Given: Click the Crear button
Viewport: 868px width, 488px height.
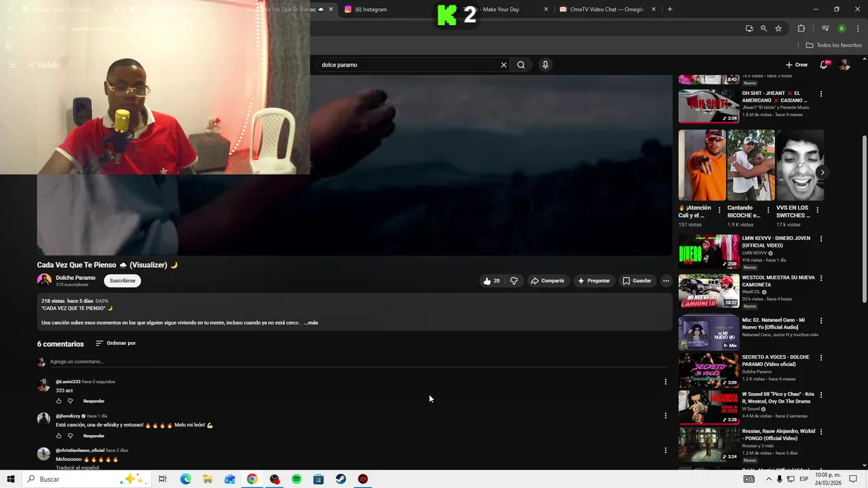Looking at the screenshot, I should 797,65.
